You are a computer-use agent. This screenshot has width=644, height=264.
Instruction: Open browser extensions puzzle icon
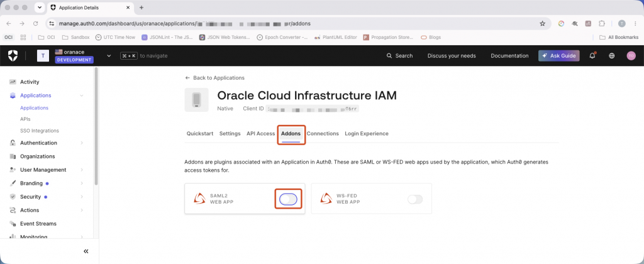[x=602, y=23]
